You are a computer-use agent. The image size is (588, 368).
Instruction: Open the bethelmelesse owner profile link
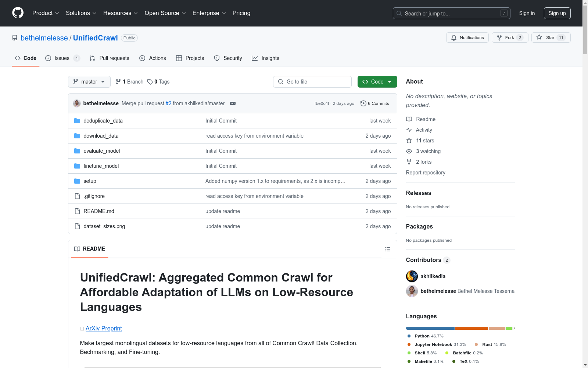coord(44,38)
